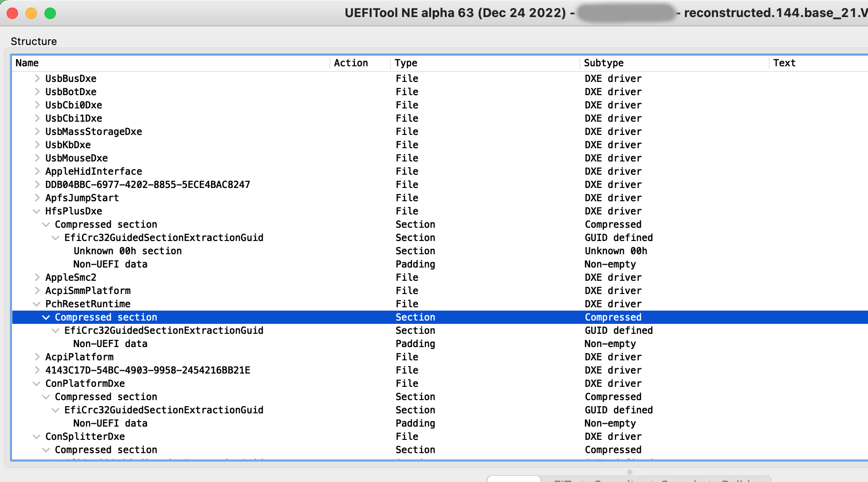Collapse the PchResetRuntime tree entry
Image resolution: width=868 pixels, height=482 pixels.
point(36,303)
